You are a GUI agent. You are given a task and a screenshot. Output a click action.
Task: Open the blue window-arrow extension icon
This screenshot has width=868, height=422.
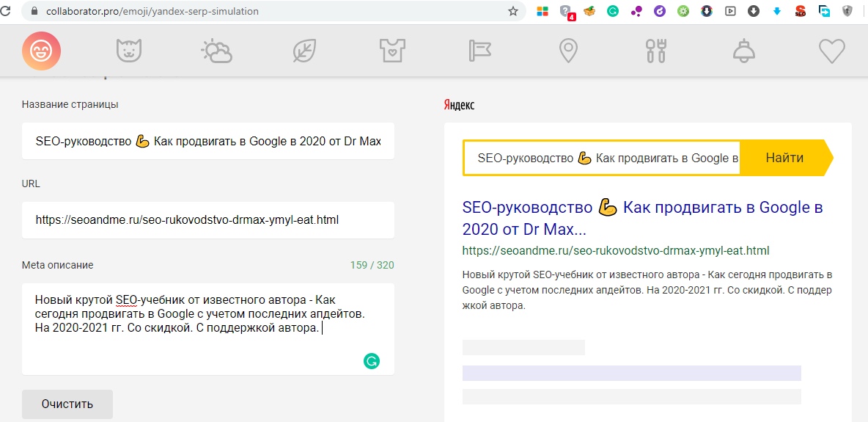[x=825, y=11]
